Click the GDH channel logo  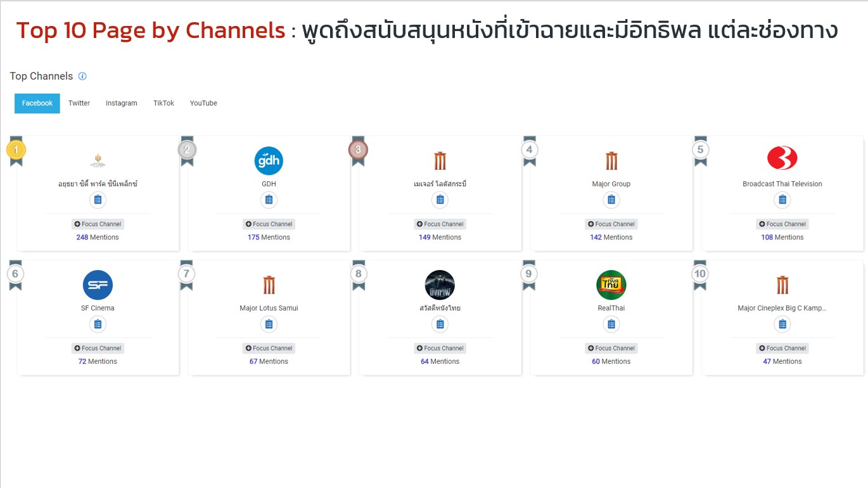click(269, 161)
